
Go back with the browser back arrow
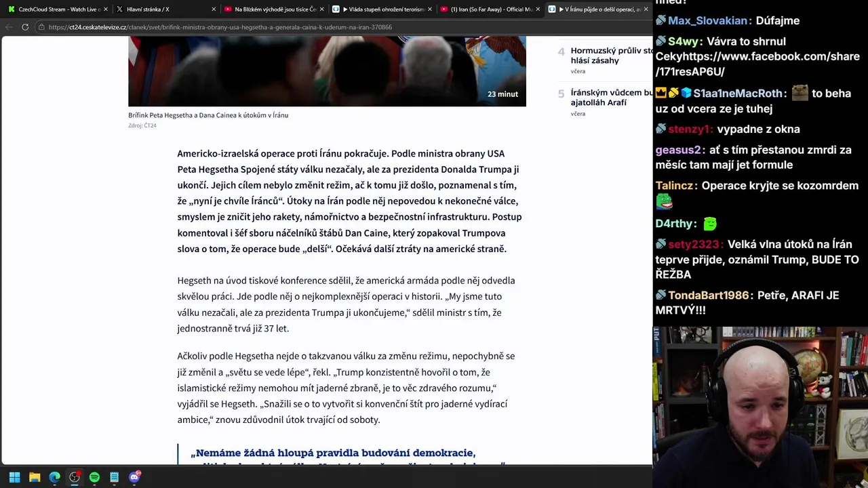[8, 27]
